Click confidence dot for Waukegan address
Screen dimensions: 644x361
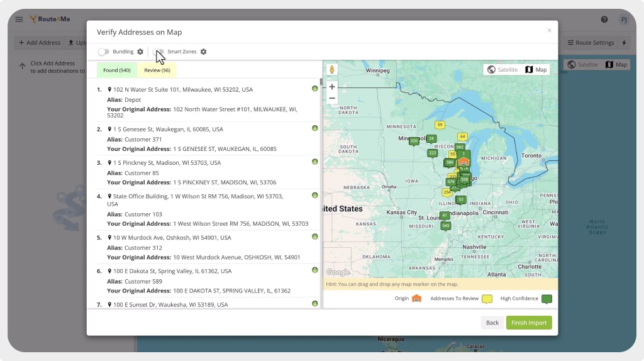pyautogui.click(x=314, y=128)
